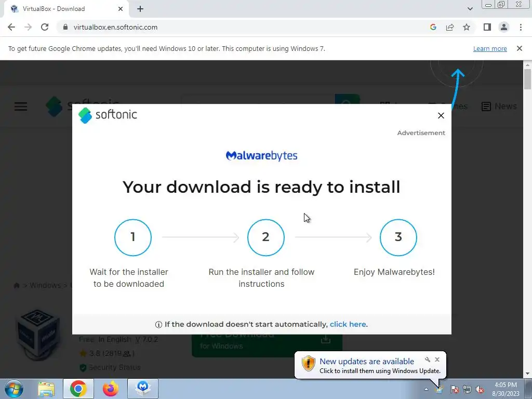Click the Chrome taskbar icon
The image size is (532, 399).
78,389
